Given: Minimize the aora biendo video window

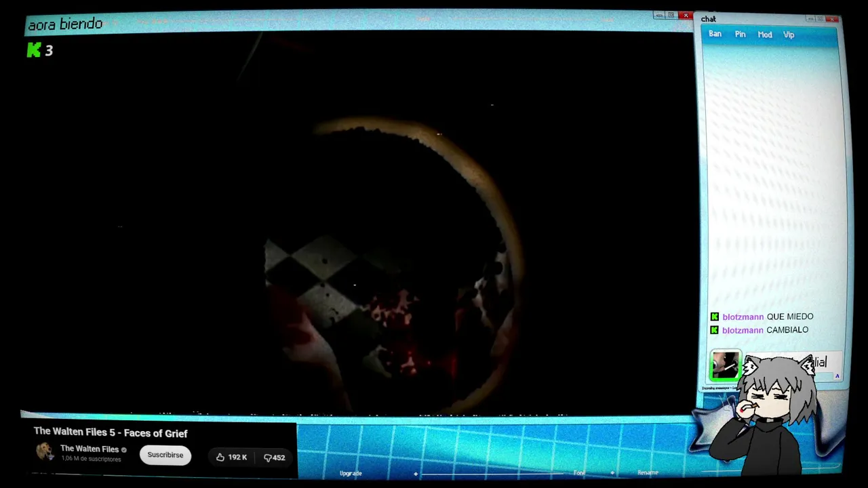Looking at the screenshot, I should [x=659, y=16].
